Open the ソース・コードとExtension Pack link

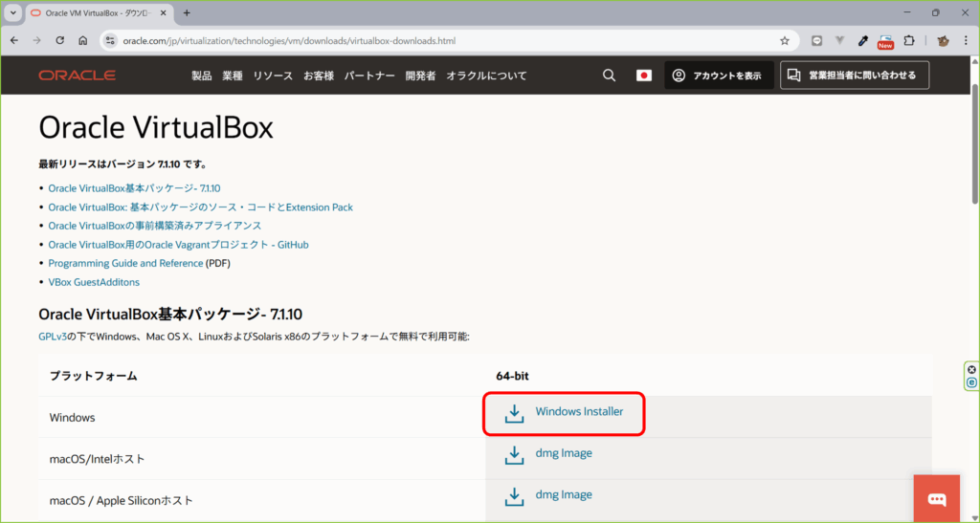click(x=201, y=207)
